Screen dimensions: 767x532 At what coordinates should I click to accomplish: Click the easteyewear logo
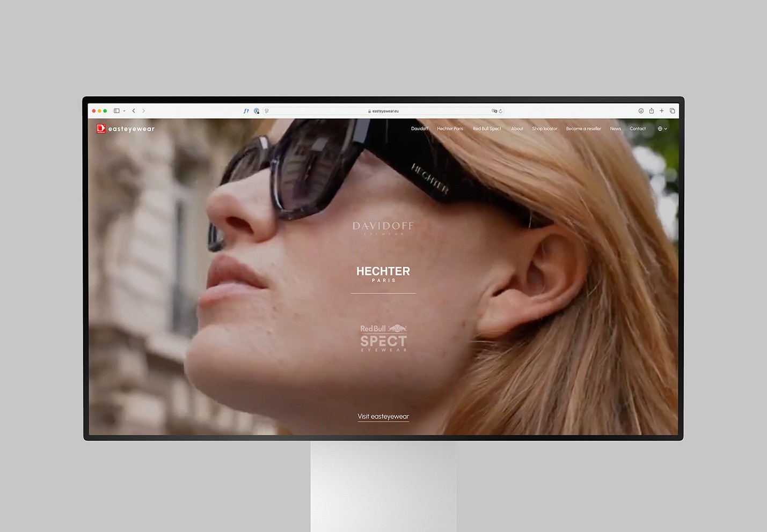[126, 129]
